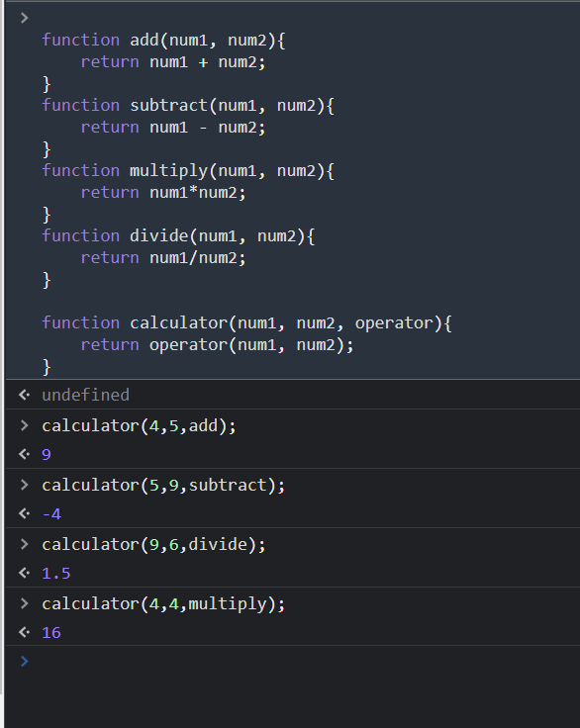Click 'function multiply(num1, num2){' line

pyautogui.click(x=188, y=171)
